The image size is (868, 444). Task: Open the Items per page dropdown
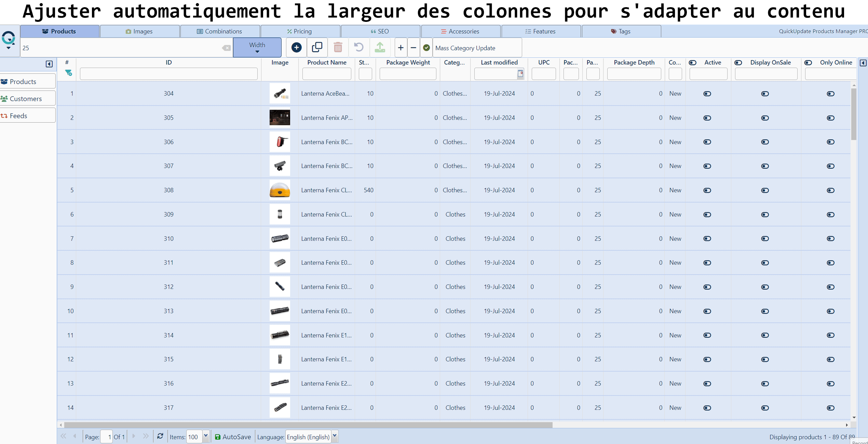point(206,436)
